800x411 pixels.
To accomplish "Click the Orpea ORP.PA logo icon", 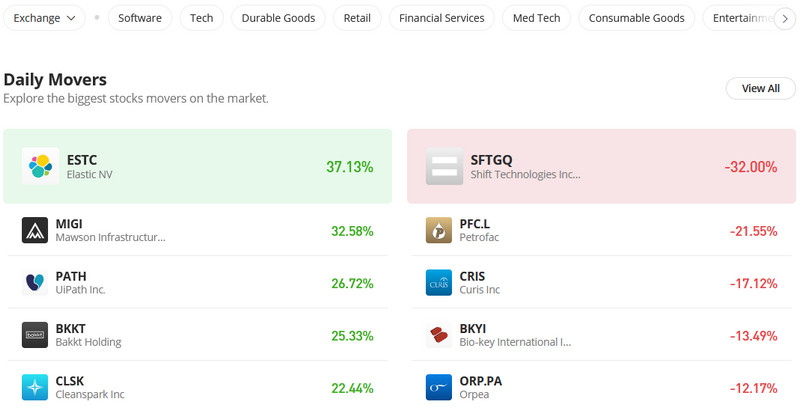I will click(439, 387).
